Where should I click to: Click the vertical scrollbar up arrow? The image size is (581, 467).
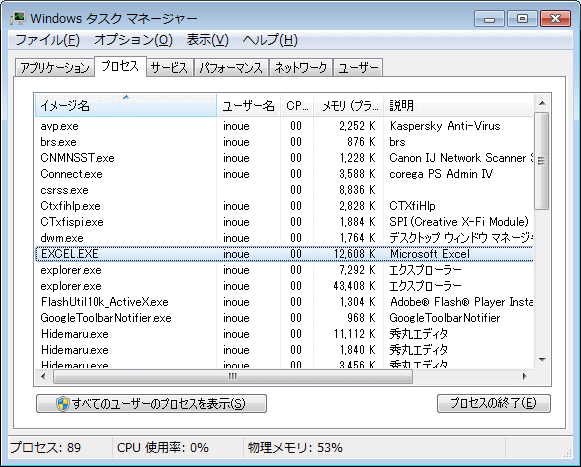click(542, 103)
